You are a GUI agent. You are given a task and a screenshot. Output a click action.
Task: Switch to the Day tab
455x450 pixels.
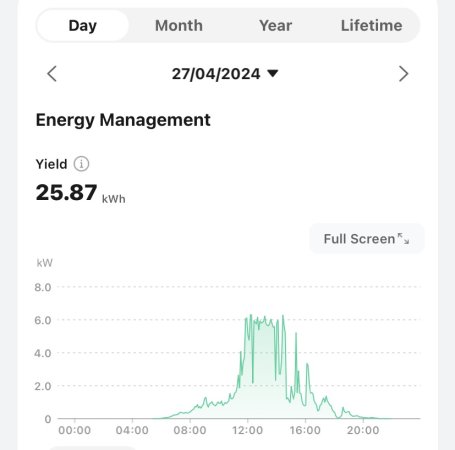click(x=83, y=26)
